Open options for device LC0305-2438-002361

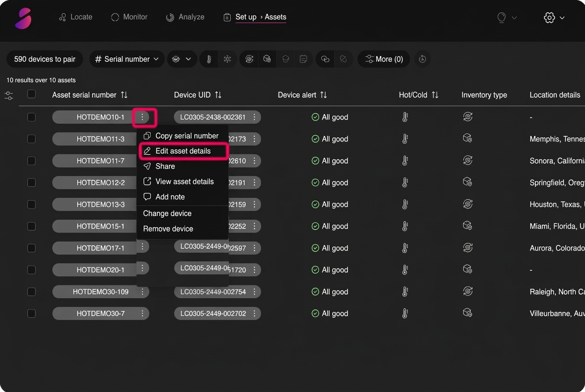pyautogui.click(x=254, y=117)
